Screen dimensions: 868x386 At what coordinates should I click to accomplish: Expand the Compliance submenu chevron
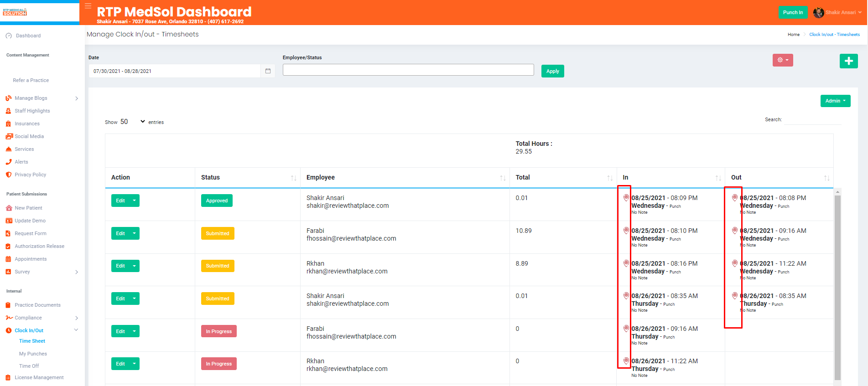77,318
